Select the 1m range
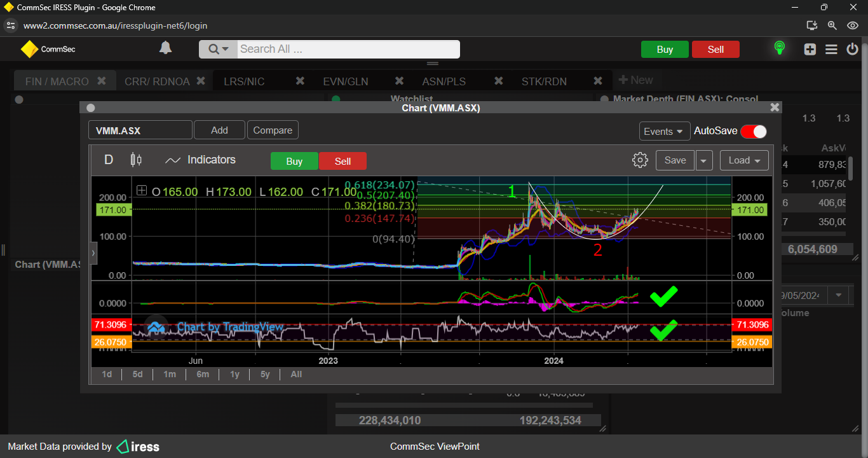868x458 pixels. (169, 374)
